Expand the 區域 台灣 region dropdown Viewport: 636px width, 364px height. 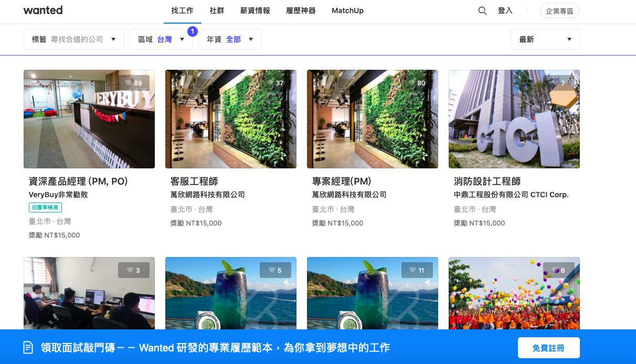click(161, 39)
